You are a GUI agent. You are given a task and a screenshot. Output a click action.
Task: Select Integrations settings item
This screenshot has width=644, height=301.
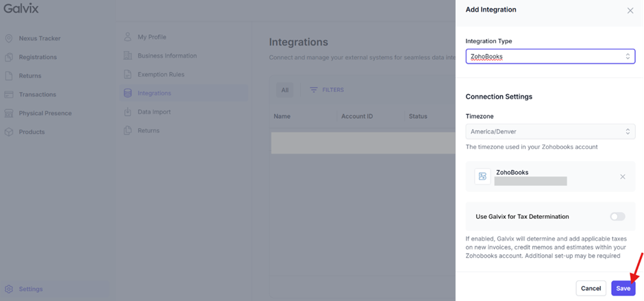184,93
